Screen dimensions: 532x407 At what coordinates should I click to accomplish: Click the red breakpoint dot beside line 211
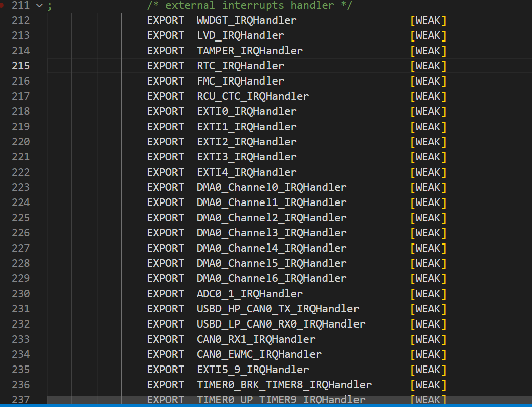coord(3,5)
